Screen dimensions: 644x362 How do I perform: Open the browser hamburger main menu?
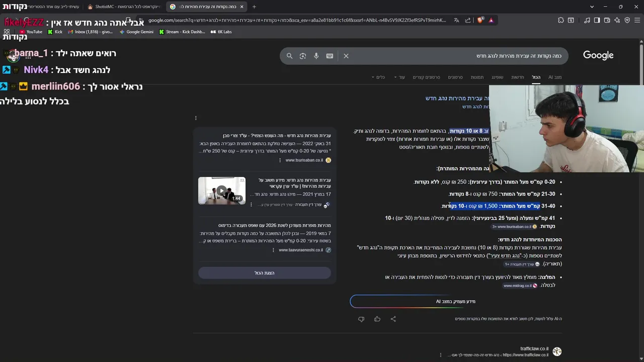click(637, 20)
